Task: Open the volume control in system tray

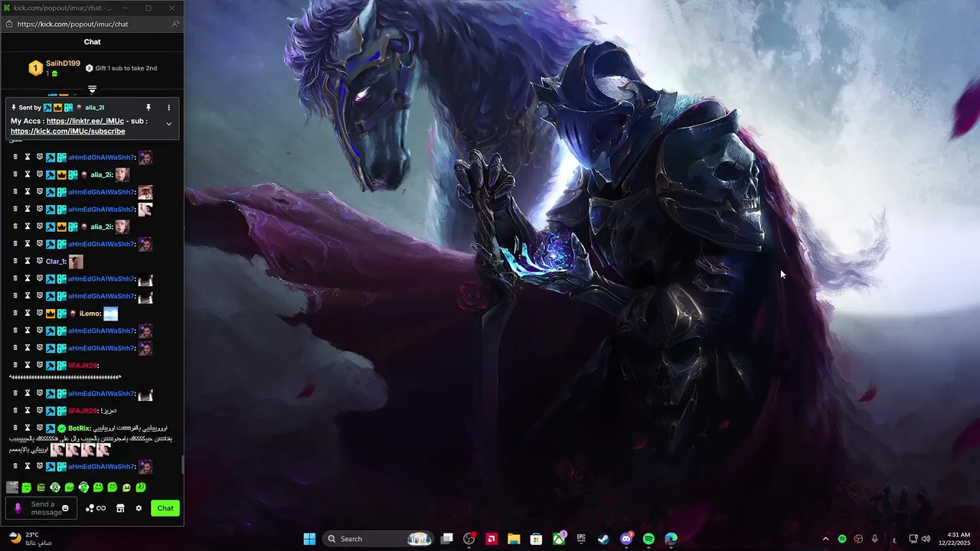Action: pyautogui.click(x=926, y=539)
